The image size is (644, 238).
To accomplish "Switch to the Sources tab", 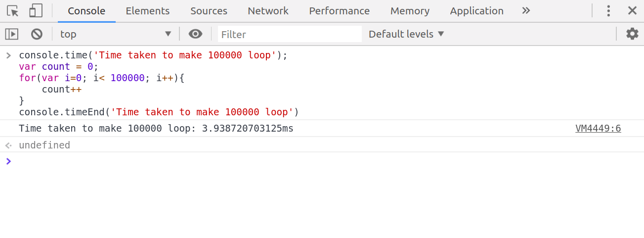I will [x=209, y=11].
